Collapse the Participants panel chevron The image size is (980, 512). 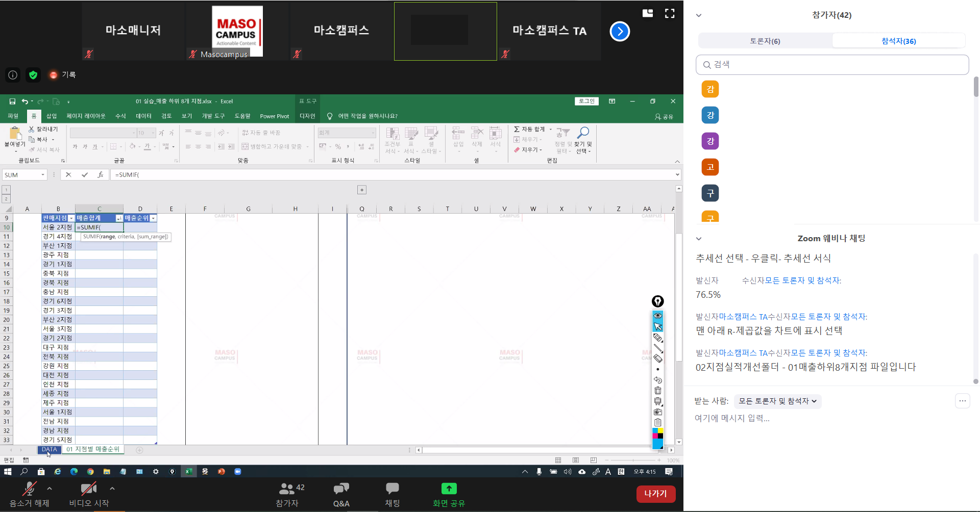click(x=699, y=15)
